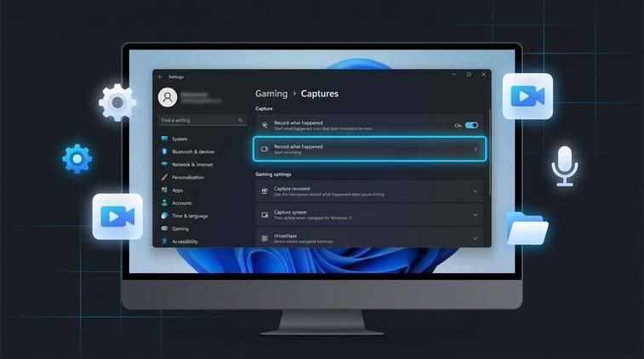Click the search magnifier in Find a setting
Viewport: 644px width, 359px height.
coord(240,120)
